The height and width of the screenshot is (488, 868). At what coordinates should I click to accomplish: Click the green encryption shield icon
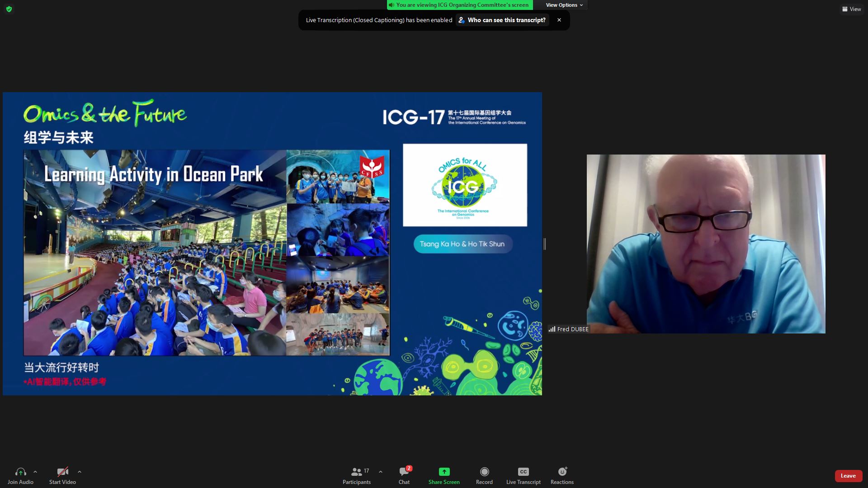[9, 9]
